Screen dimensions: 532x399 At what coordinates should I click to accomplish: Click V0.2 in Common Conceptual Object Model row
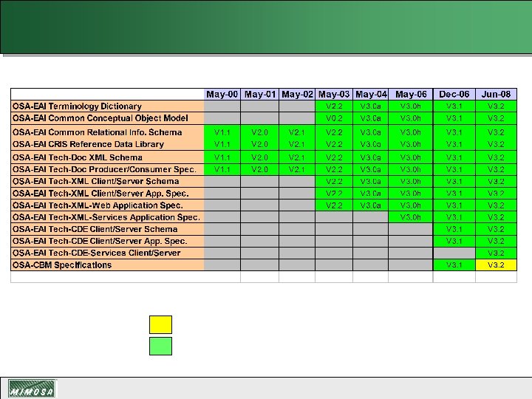tap(334, 118)
